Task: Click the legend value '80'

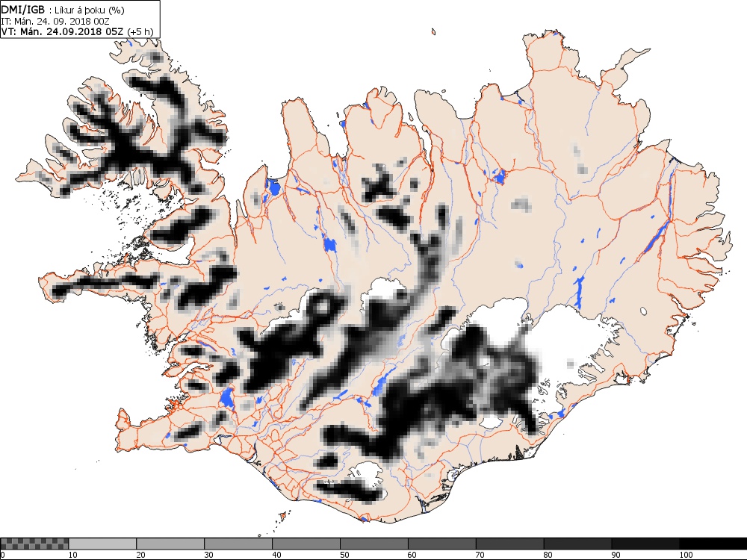Action: (548, 555)
